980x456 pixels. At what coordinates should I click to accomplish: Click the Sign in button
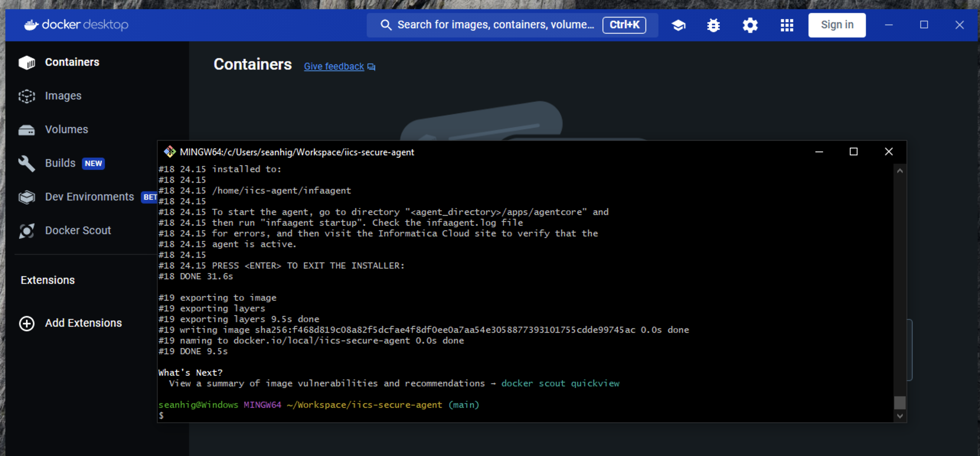pyautogui.click(x=837, y=25)
